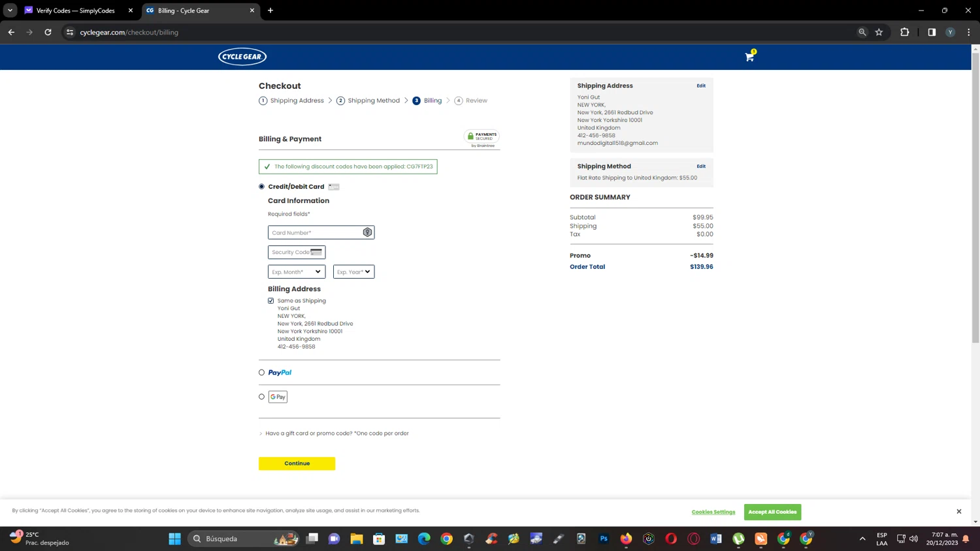Open notifications bell in system tray
Screen dimensions: 980x551
pyautogui.click(x=966, y=539)
